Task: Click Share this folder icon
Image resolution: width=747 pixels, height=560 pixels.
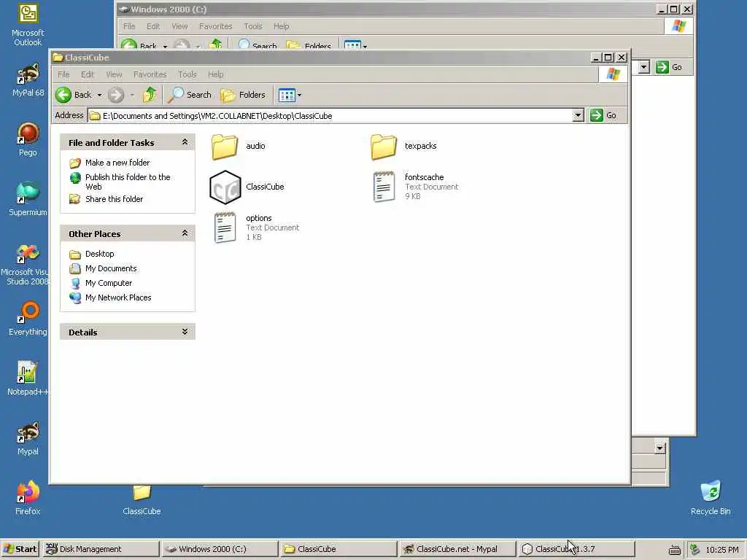Action: click(x=75, y=199)
